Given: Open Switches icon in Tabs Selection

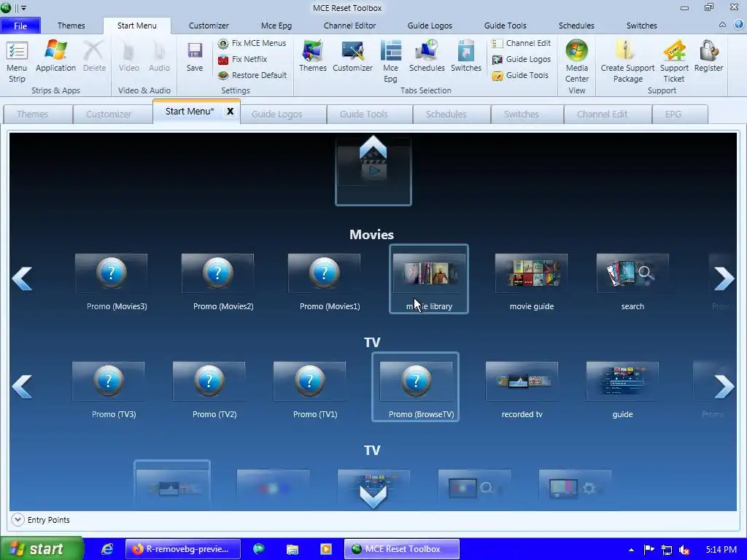Looking at the screenshot, I should point(466,56).
